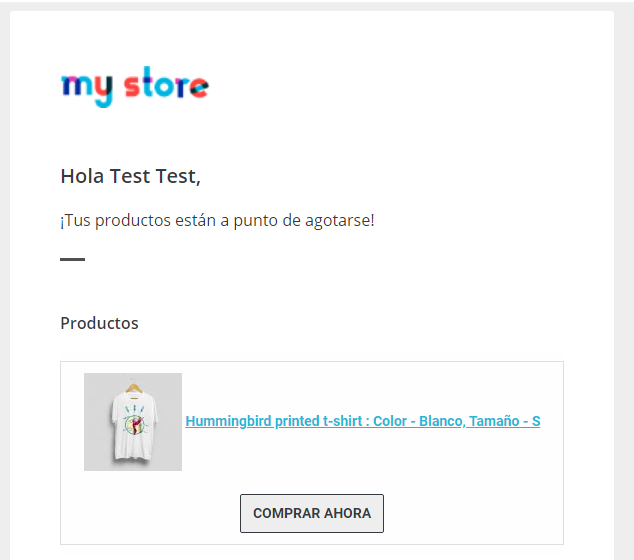Image resolution: width=634 pixels, height=560 pixels.
Task: Click the "Test Test" customer name
Action: coord(155,176)
